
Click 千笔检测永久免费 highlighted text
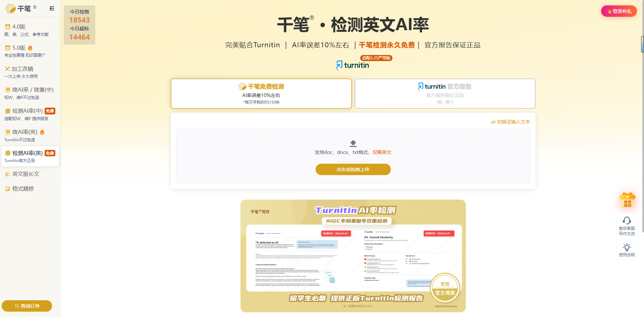pos(387,45)
